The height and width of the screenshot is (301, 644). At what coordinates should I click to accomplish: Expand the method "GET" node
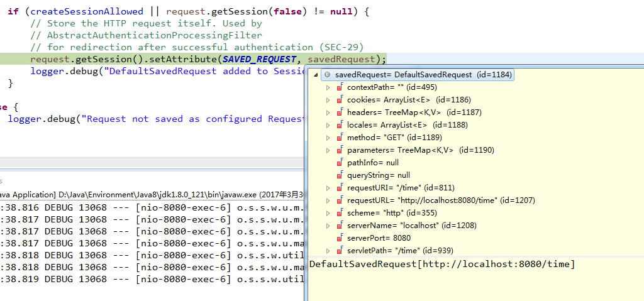[x=328, y=138]
